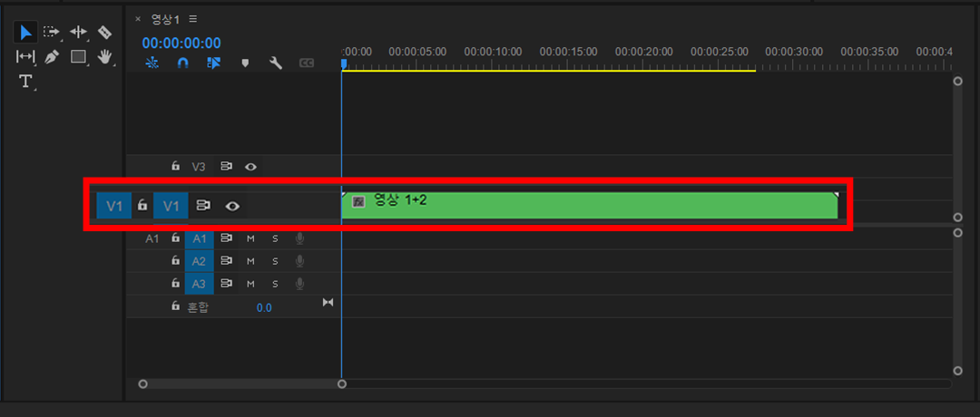The image size is (980, 417).
Task: Pick the Razor tool
Action: tap(104, 33)
